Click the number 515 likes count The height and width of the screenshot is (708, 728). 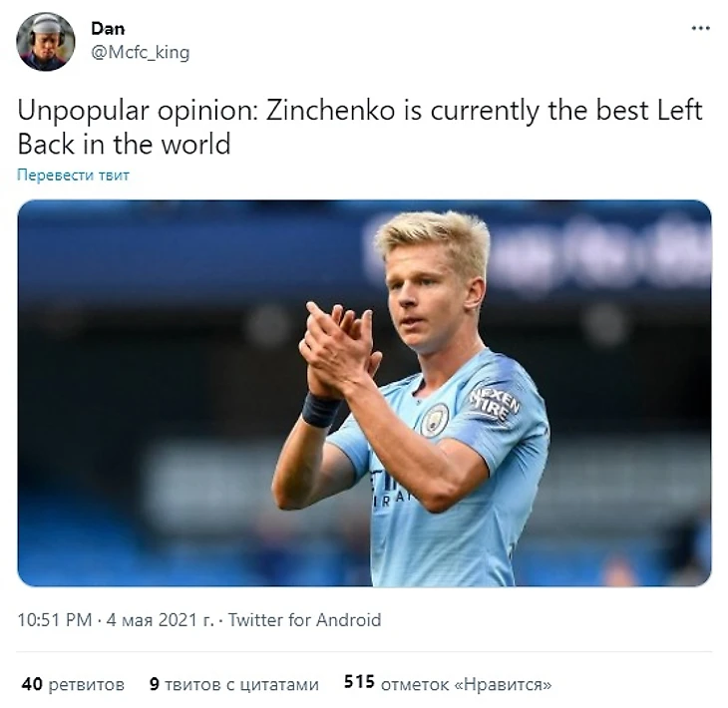(x=359, y=682)
